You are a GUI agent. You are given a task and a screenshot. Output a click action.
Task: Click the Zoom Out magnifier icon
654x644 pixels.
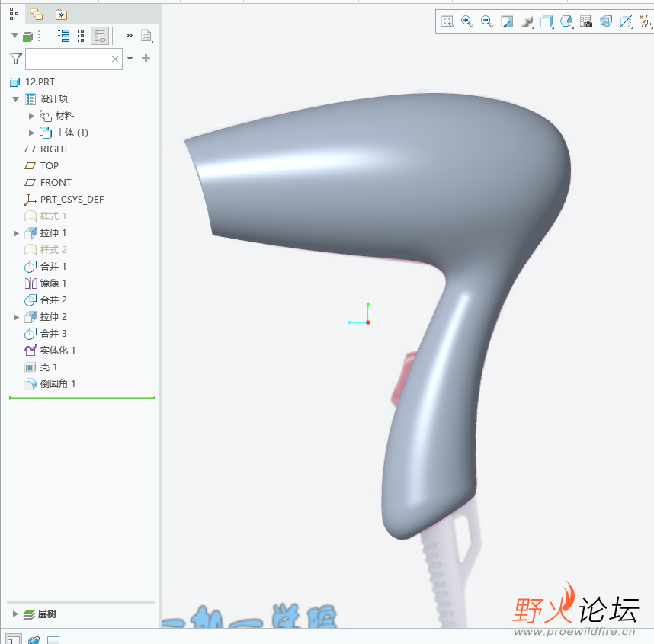click(x=487, y=21)
